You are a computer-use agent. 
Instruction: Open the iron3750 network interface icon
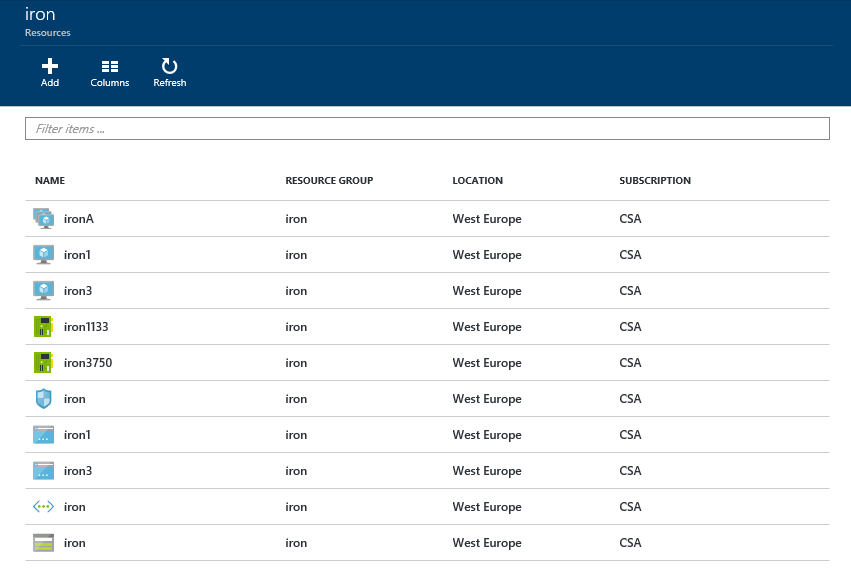pyautogui.click(x=43, y=362)
